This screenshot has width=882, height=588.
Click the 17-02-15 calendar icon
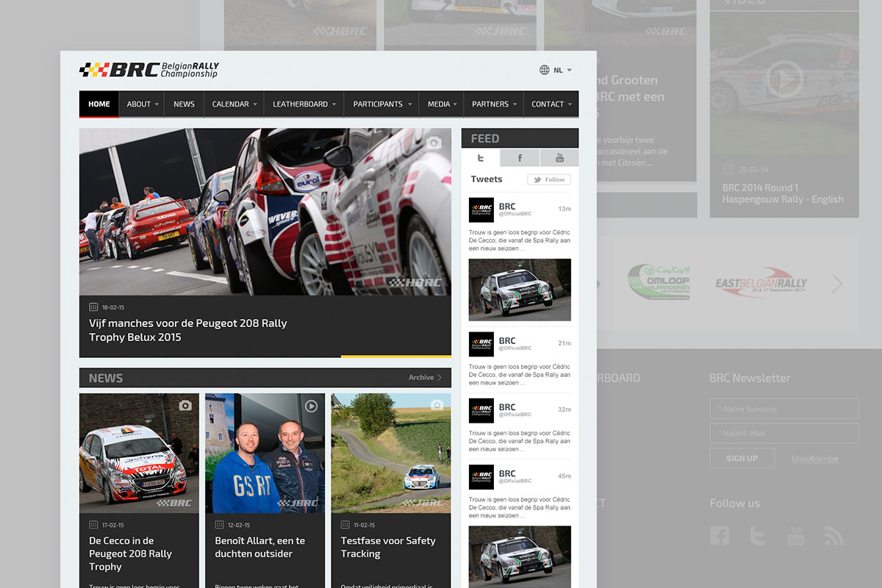point(93,525)
